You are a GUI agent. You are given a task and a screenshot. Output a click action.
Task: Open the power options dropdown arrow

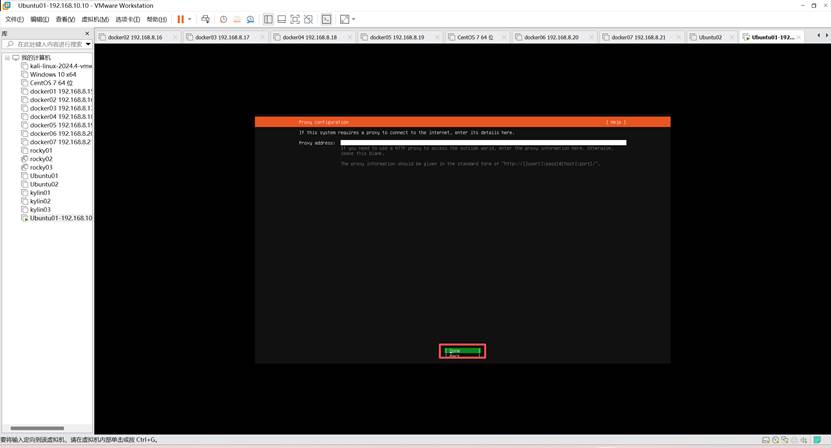(190, 19)
